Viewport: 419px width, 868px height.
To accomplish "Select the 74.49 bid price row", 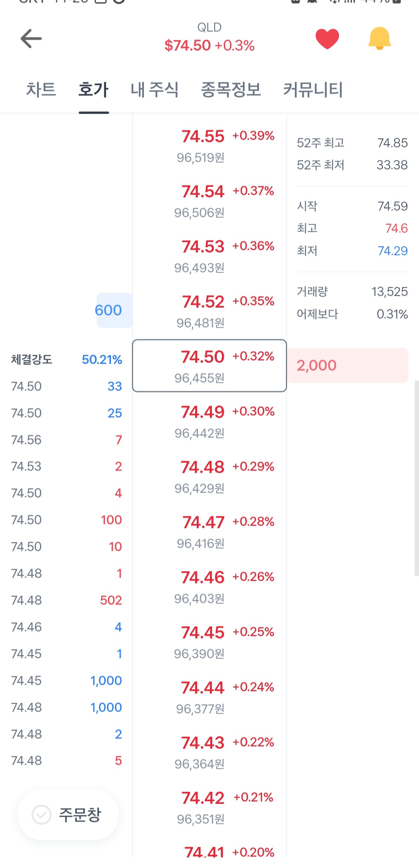I will tap(209, 421).
